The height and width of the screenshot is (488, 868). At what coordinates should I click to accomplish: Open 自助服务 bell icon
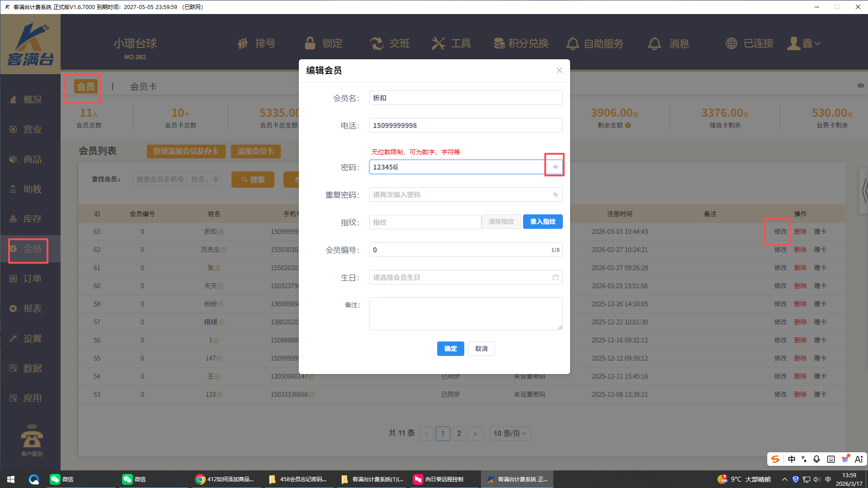(x=573, y=43)
